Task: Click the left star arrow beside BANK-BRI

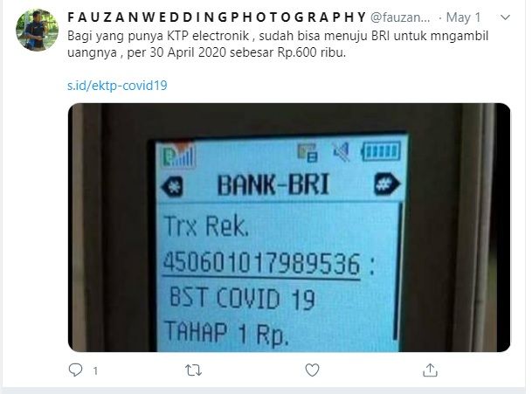Action: click(x=173, y=186)
